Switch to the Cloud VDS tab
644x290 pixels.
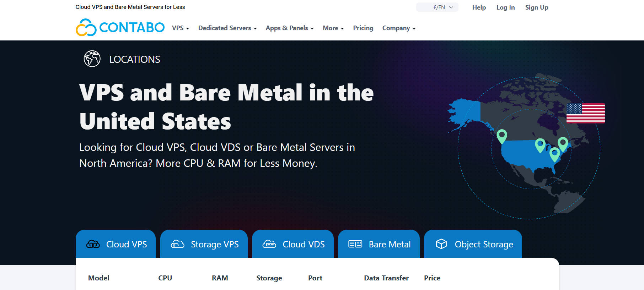click(293, 244)
